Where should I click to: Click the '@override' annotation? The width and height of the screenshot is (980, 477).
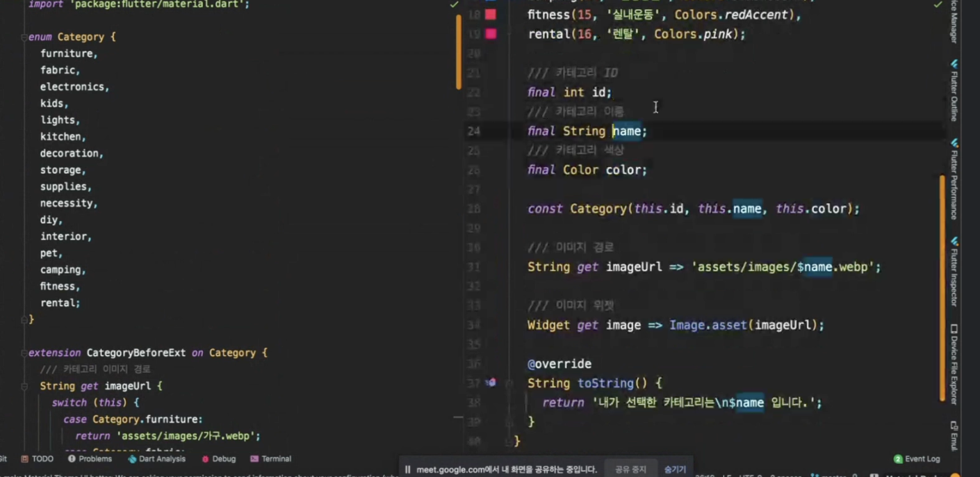click(560, 364)
